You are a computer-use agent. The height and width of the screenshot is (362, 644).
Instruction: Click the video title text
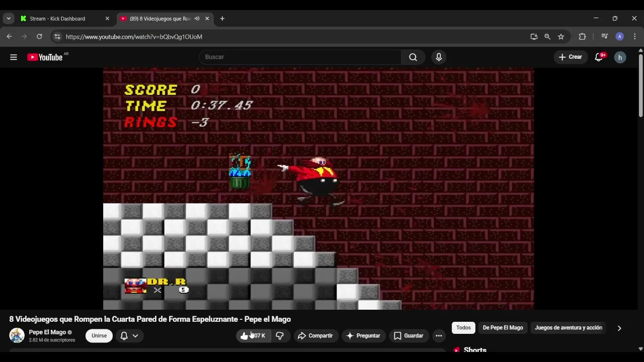coord(150,319)
